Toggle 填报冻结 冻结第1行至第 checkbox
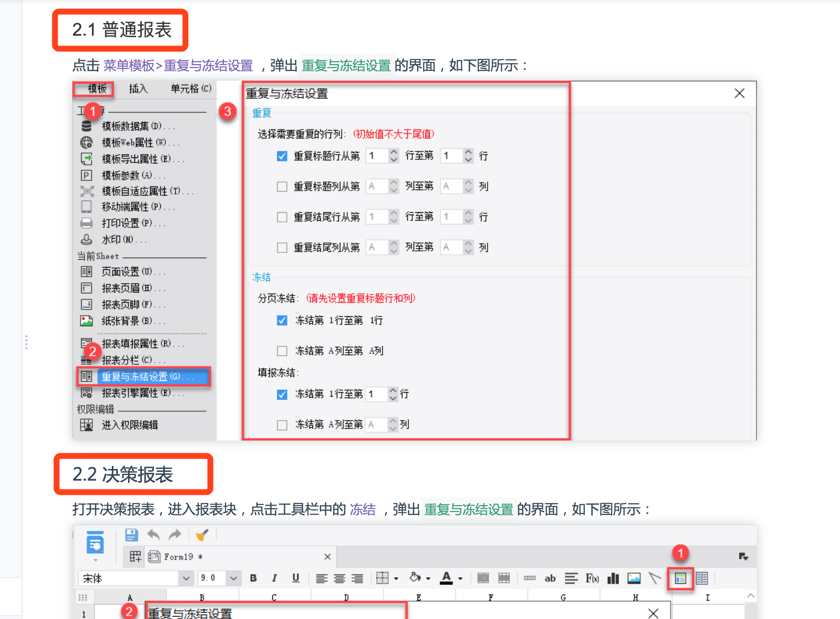The width and height of the screenshot is (840, 619). pos(282,394)
